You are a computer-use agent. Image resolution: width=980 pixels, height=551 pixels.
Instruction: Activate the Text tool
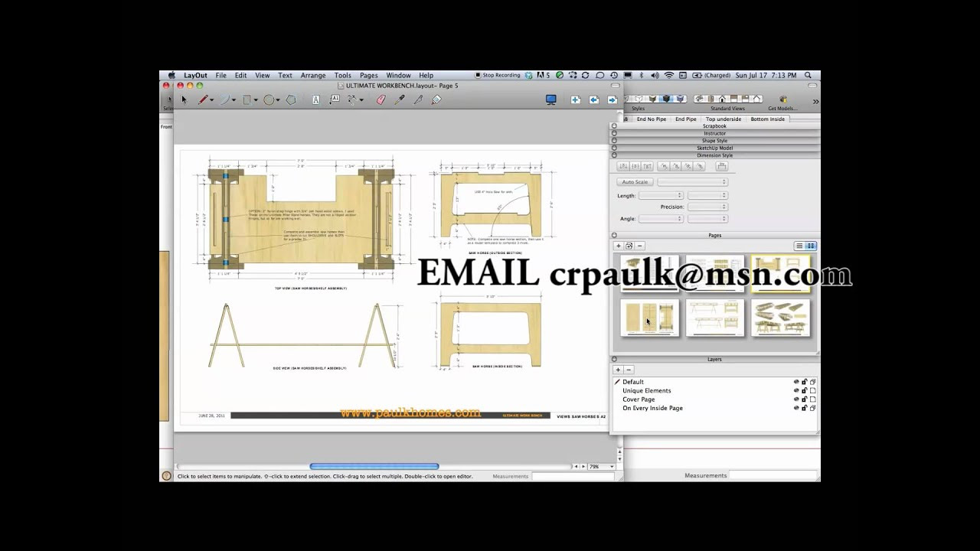click(316, 99)
